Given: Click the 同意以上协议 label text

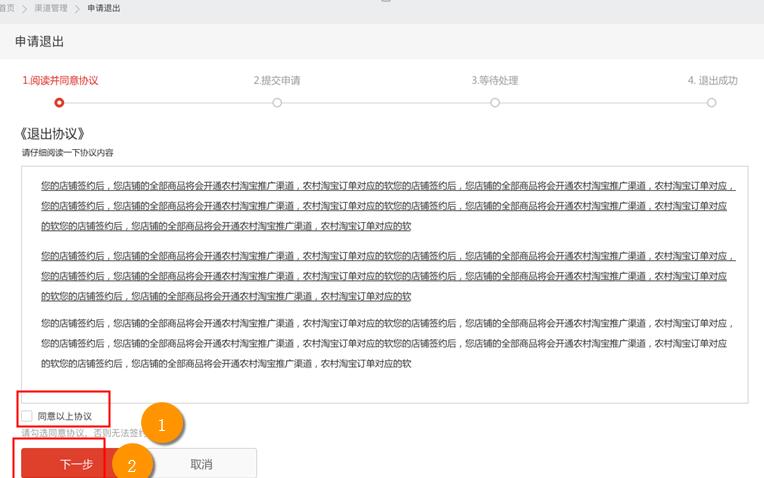Looking at the screenshot, I should (65, 416).
